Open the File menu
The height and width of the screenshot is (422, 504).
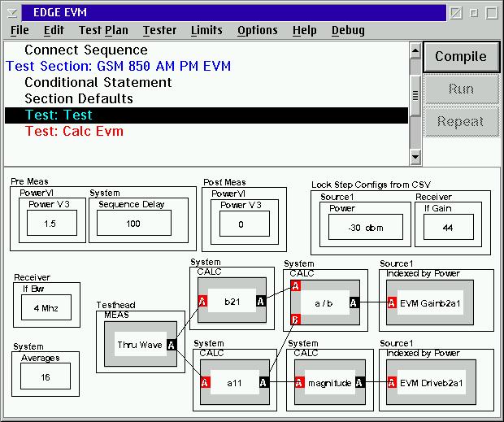tap(20, 31)
